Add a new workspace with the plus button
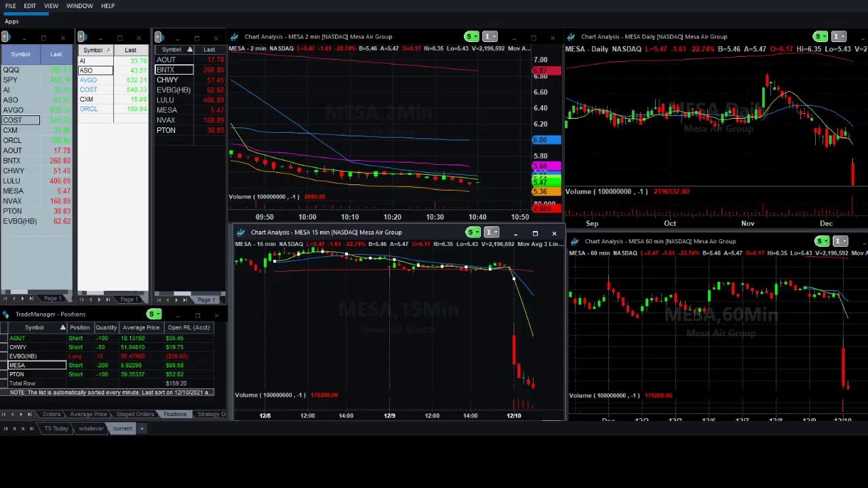The image size is (868, 488). (142, 428)
